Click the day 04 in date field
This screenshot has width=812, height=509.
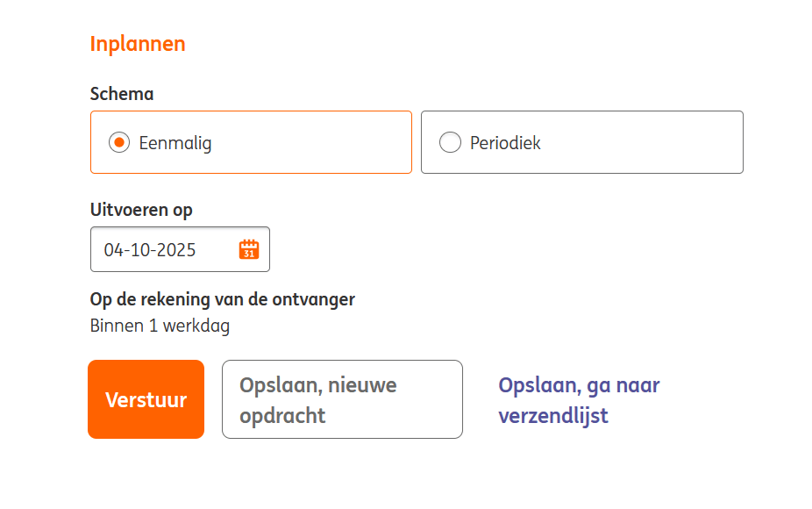point(113,249)
